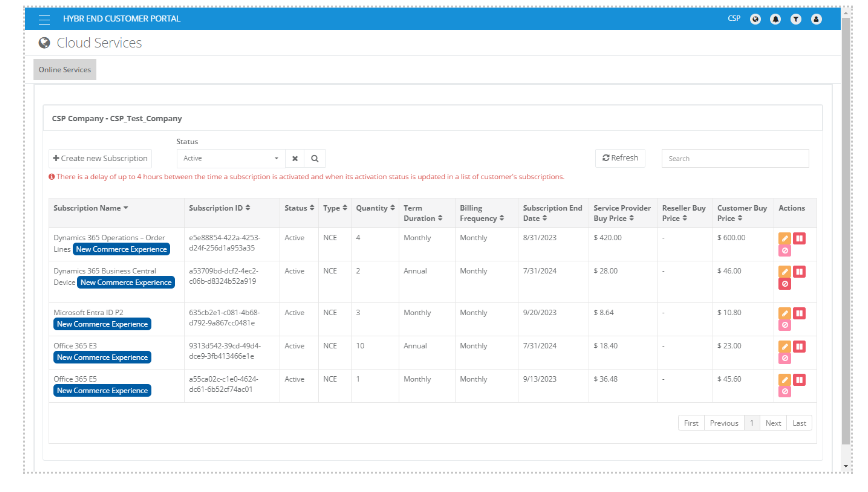
Task: Click the globe icon beside CSP
Action: click(x=755, y=19)
